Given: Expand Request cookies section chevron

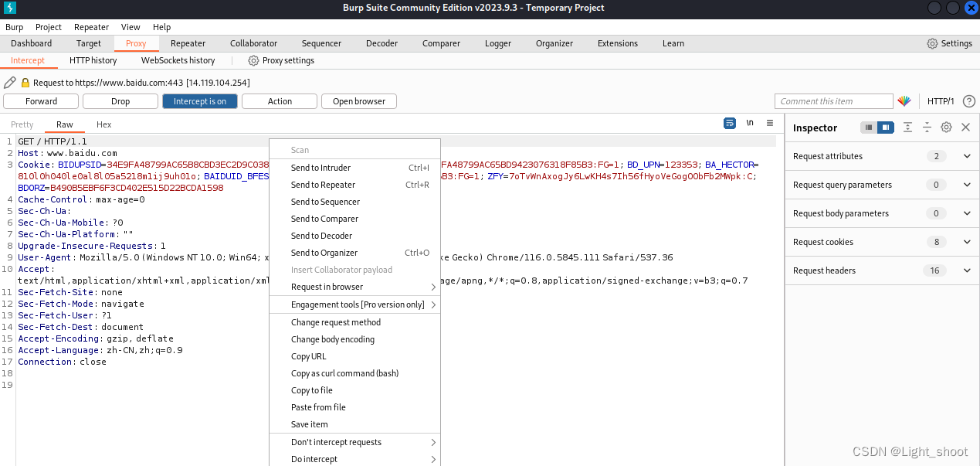Looking at the screenshot, I should [x=967, y=242].
